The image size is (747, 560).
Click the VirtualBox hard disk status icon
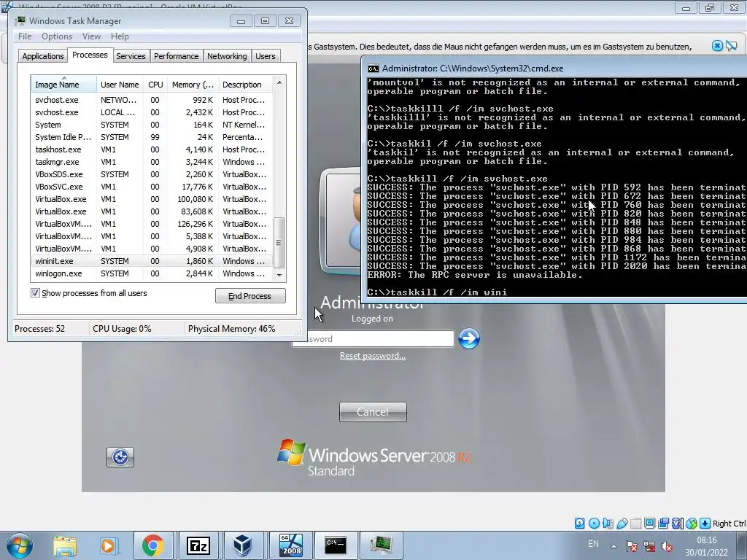point(579,524)
